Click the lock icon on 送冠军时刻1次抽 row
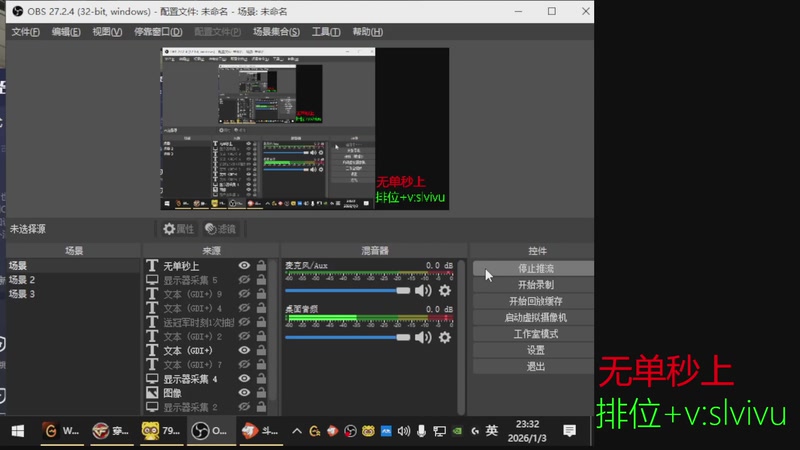The width and height of the screenshot is (800, 450). click(x=261, y=322)
